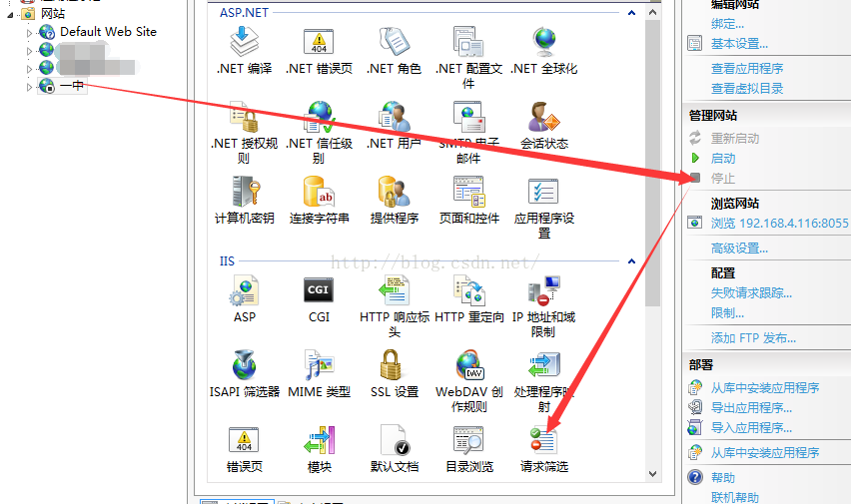Open the 目录浏览 icon
This screenshot has width=851, height=504.
[468, 441]
